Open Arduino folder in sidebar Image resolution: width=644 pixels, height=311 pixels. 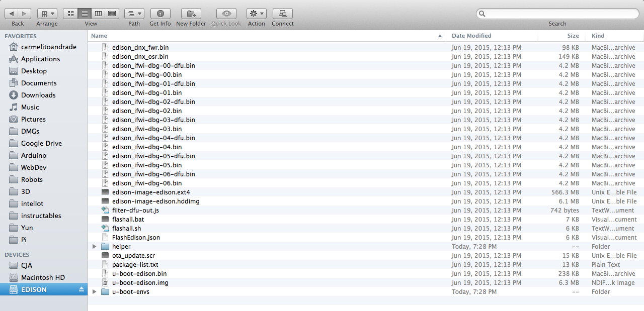pos(34,155)
